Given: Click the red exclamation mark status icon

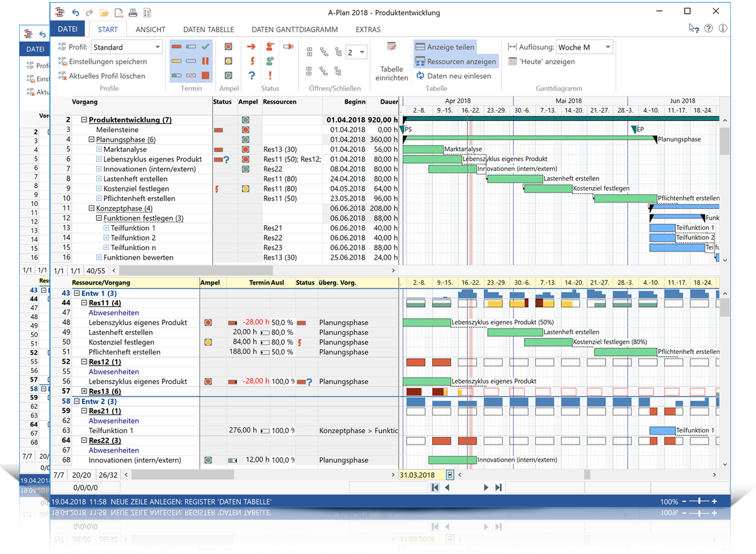Looking at the screenshot, I should pyautogui.click(x=270, y=76).
